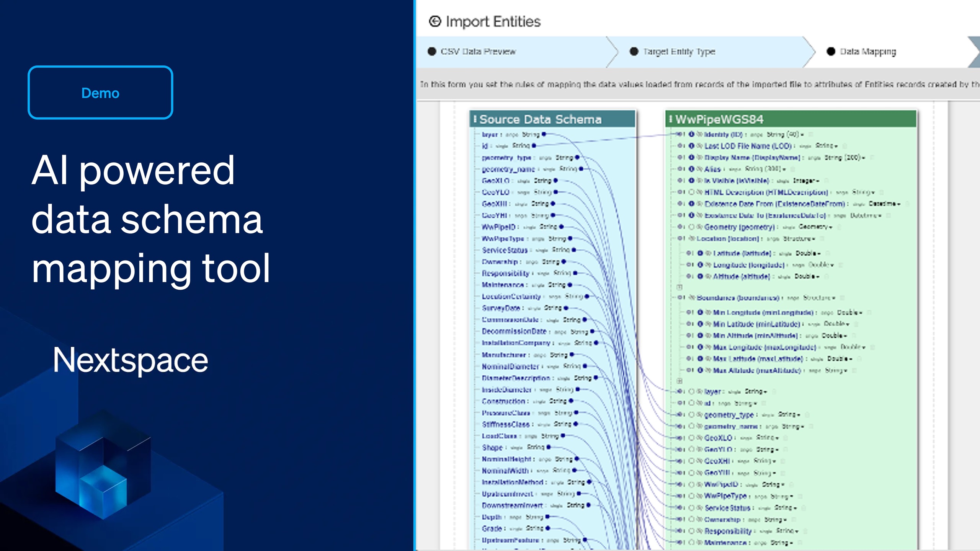The height and width of the screenshot is (551, 980).
Task: Toggle the empty circle beside HTML Description
Action: 692,192
